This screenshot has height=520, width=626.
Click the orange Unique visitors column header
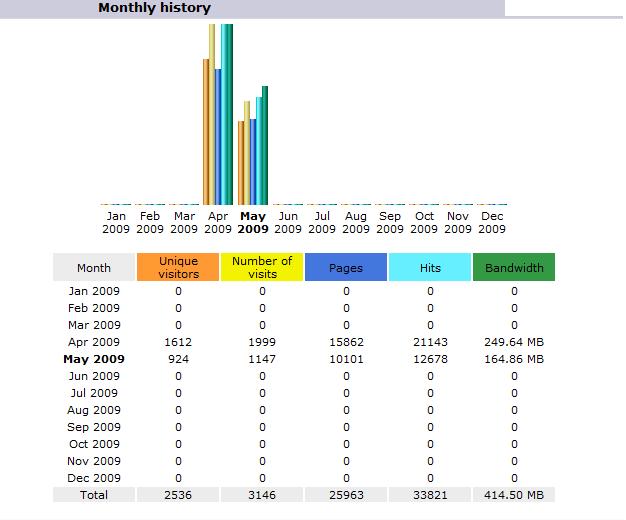[178, 267]
